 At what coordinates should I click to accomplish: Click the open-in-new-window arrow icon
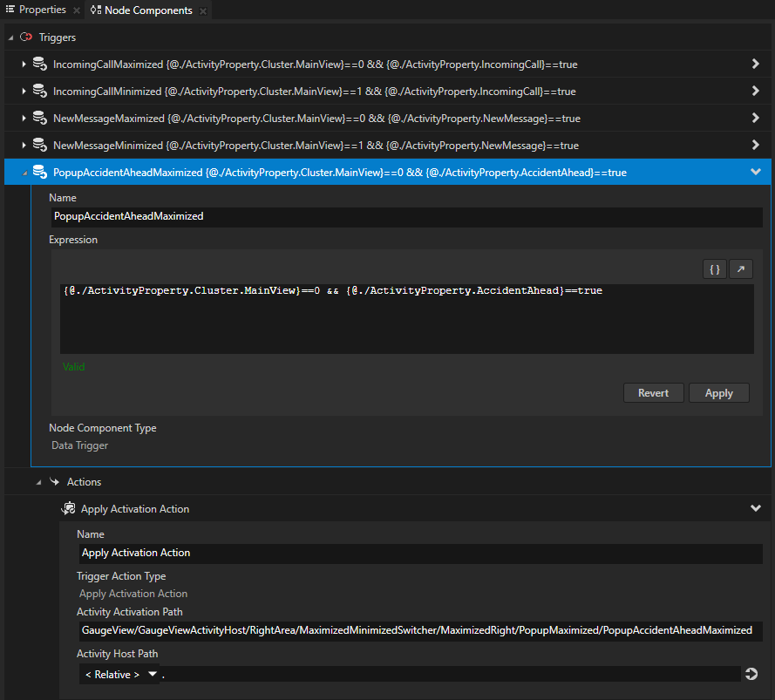[740, 268]
